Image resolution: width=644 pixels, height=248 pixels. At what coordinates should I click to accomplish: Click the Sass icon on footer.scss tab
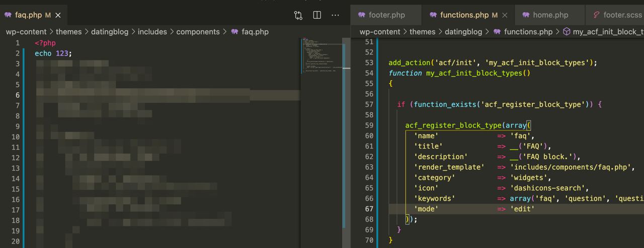point(596,15)
